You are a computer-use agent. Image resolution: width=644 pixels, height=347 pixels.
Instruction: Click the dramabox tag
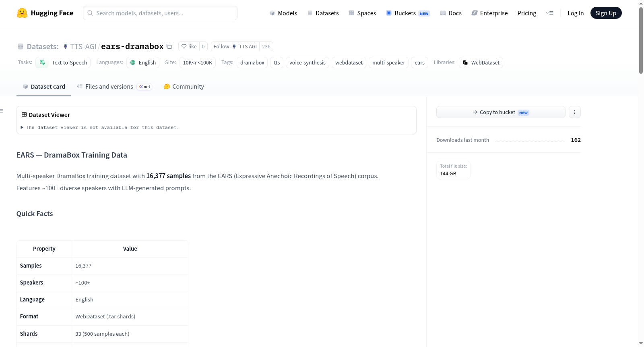coord(252,63)
